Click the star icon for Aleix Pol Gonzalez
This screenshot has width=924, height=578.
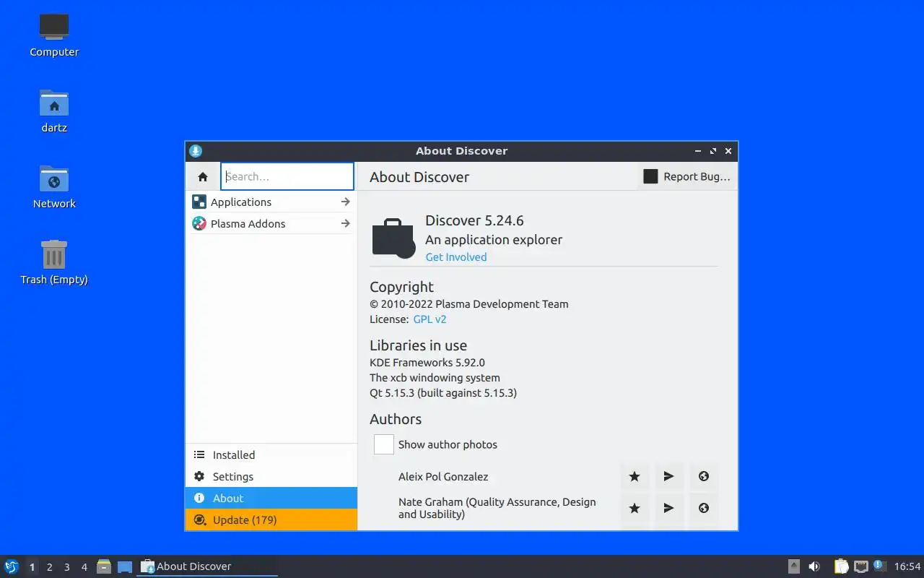(x=635, y=476)
